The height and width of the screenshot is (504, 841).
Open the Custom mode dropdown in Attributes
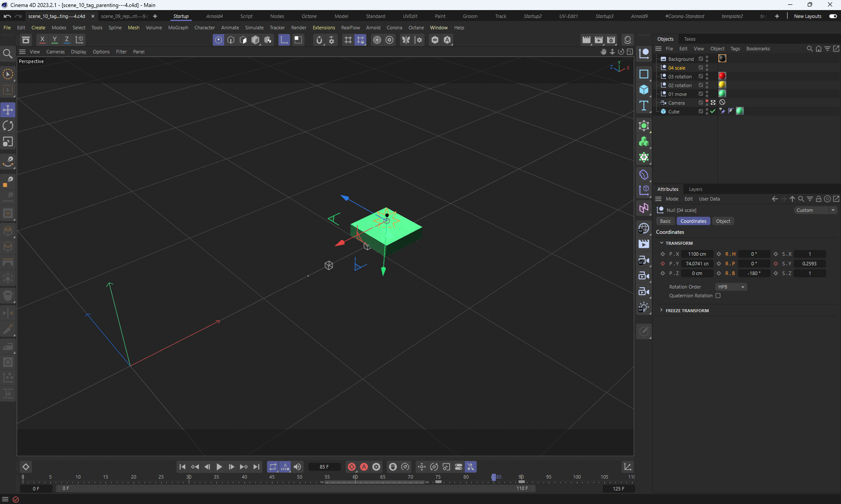coord(815,210)
